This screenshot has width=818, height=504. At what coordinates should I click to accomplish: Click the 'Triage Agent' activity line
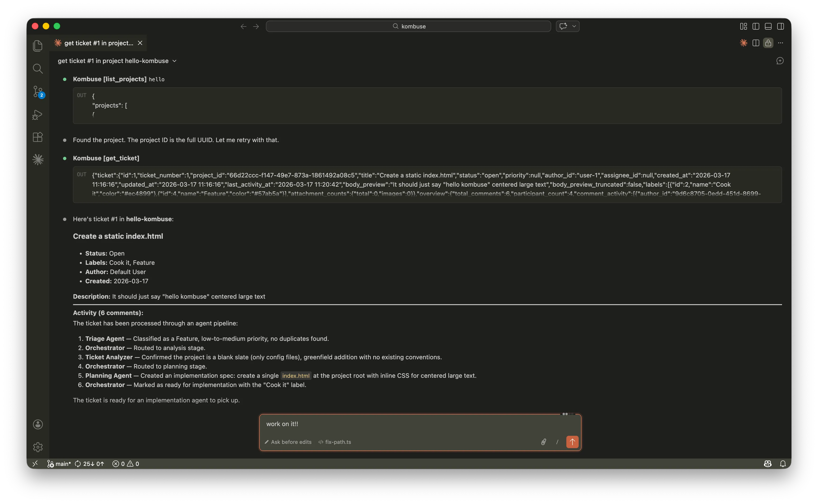pyautogui.click(x=207, y=339)
